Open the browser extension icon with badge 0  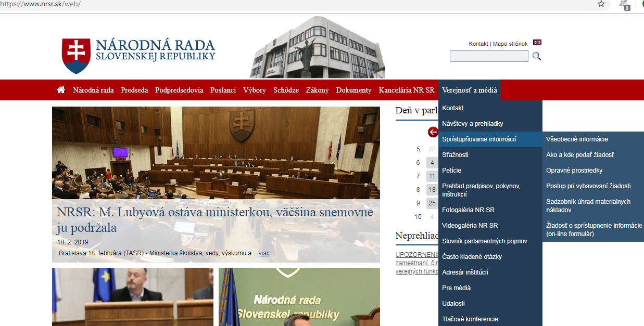(624, 5)
